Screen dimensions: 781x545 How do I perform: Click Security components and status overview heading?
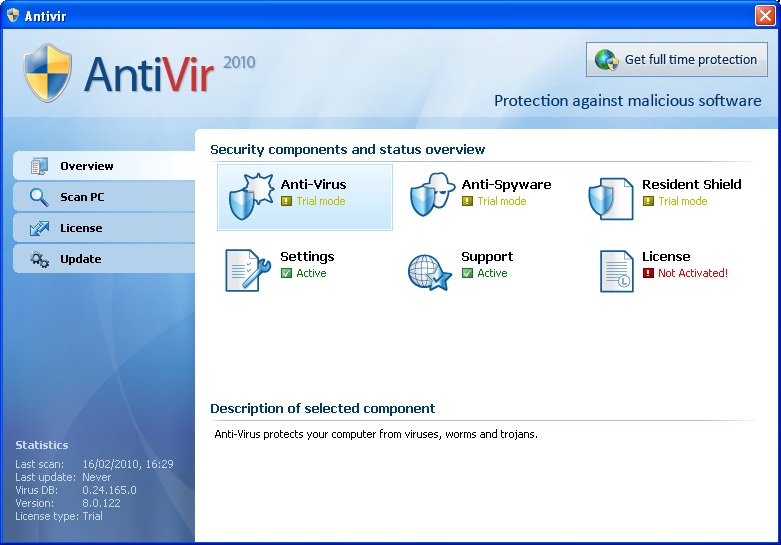pos(347,149)
